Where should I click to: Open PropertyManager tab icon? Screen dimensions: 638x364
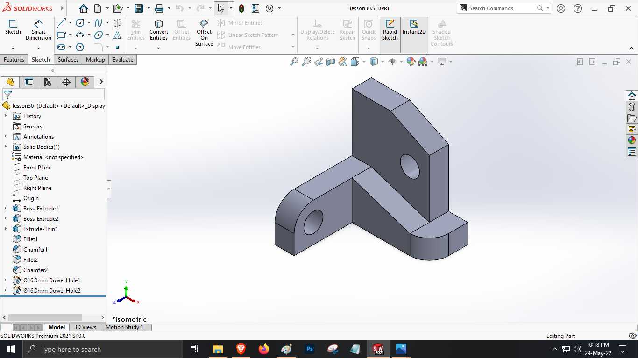(x=29, y=82)
